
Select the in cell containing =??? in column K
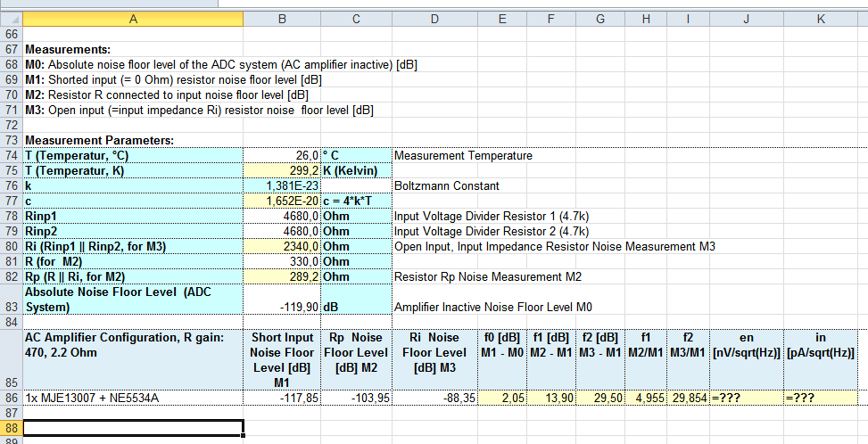click(820, 398)
